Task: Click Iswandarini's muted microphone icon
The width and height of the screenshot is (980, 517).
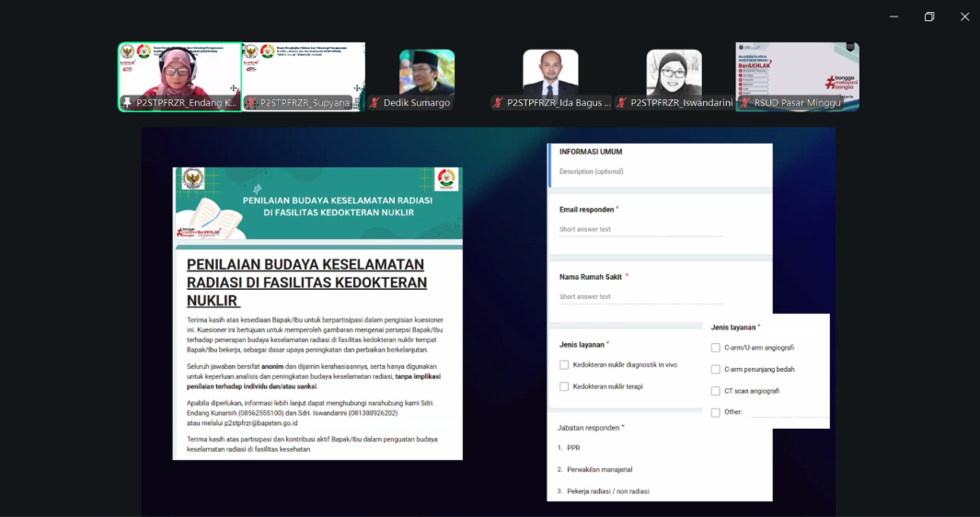Action: 621,103
